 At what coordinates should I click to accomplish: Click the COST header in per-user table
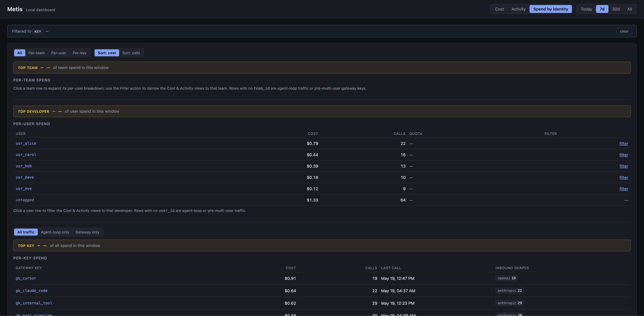tap(313, 134)
